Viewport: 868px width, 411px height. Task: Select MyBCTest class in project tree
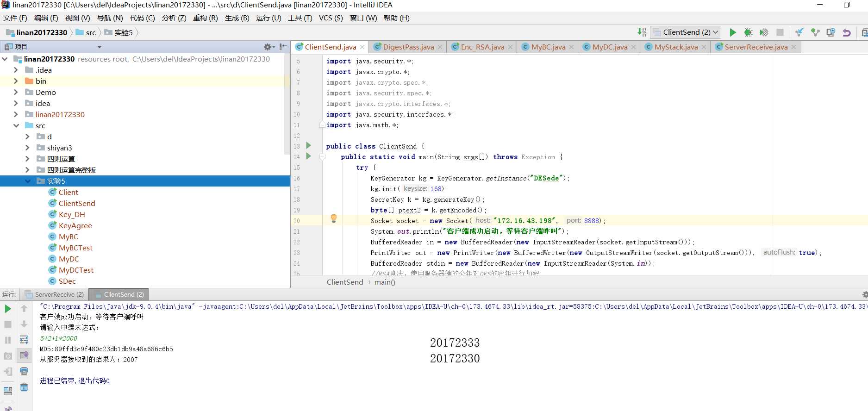[75, 248]
